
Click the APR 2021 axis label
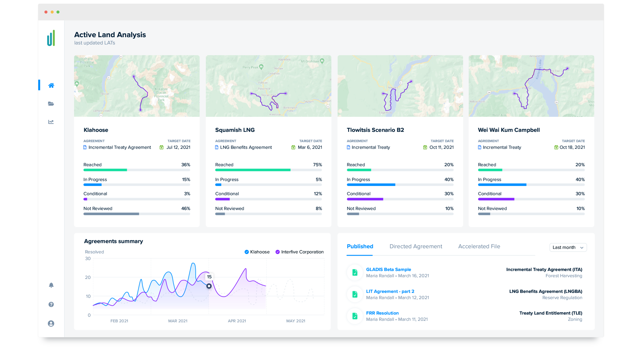pos(237,321)
